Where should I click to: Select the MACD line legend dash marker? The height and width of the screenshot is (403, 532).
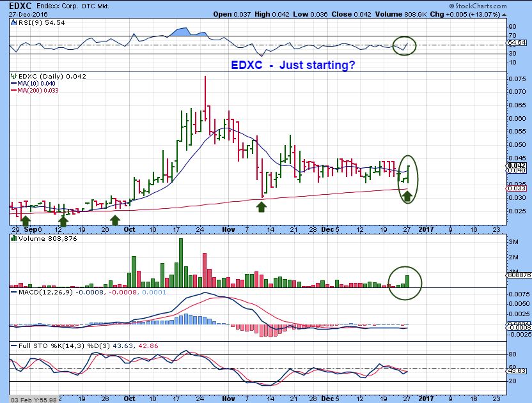(x=14, y=292)
